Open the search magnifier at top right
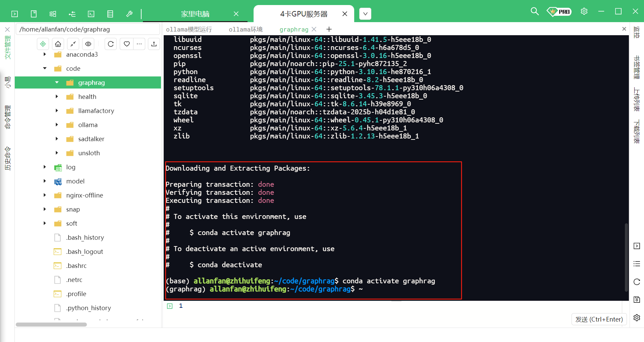 [534, 11]
